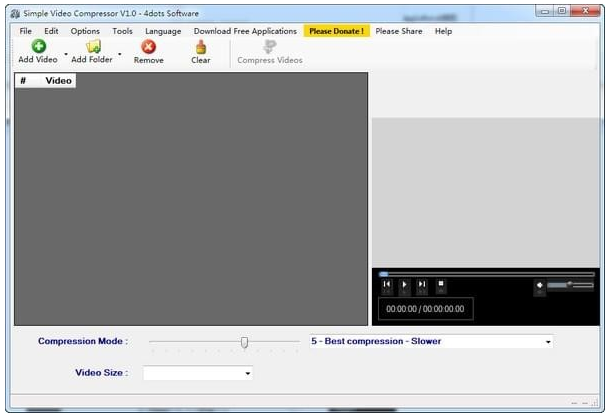The image size is (607, 417).
Task: Click the Compress Videos icon
Action: 269,47
